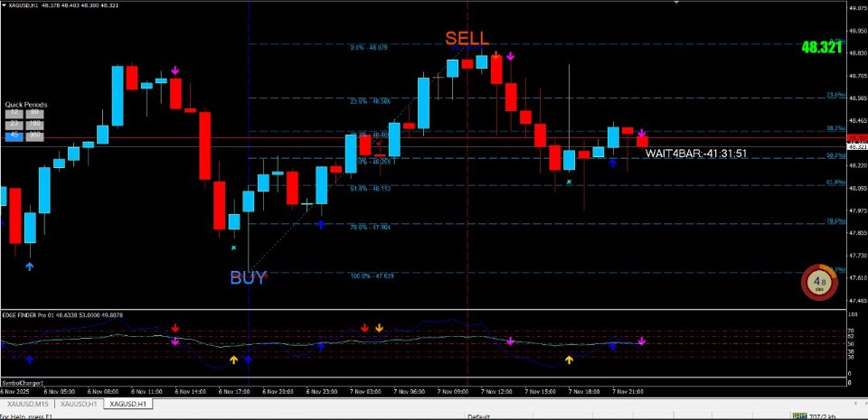868x420 pixels.
Task: Click the cyan x marker near 7 Nov 18:00
Action: [x=569, y=181]
